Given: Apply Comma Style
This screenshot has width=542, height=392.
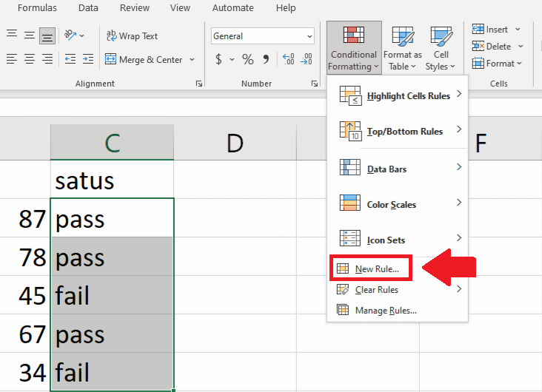Looking at the screenshot, I should (x=266, y=59).
